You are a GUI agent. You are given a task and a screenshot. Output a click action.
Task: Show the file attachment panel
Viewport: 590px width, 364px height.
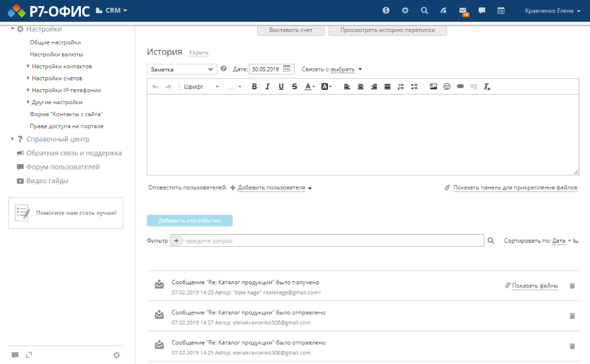(x=516, y=187)
